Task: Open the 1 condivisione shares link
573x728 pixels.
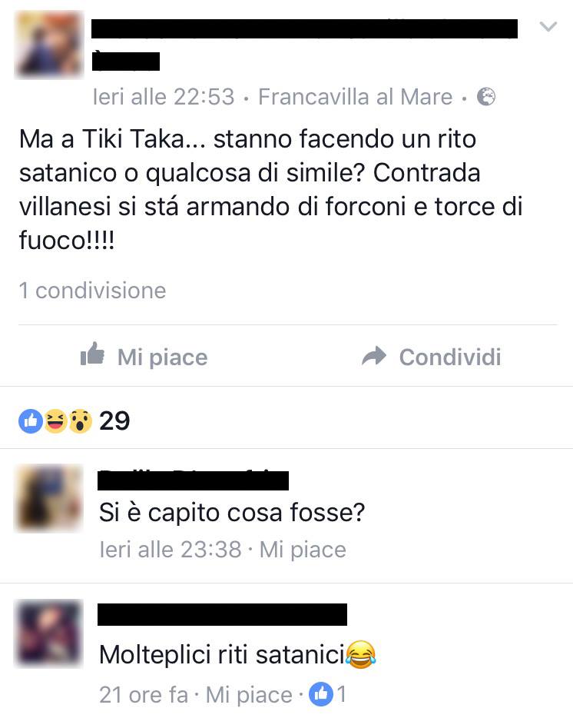Action: 92,291
